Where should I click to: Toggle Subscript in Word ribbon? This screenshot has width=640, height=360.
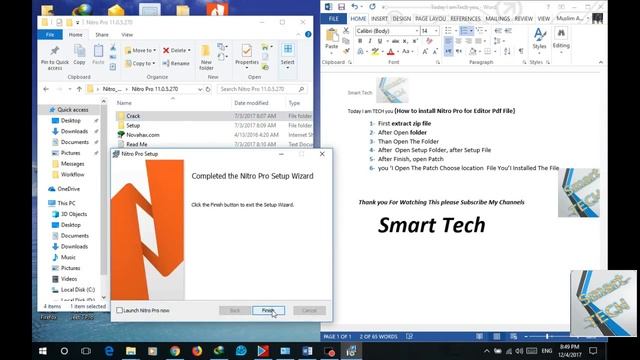click(405, 41)
